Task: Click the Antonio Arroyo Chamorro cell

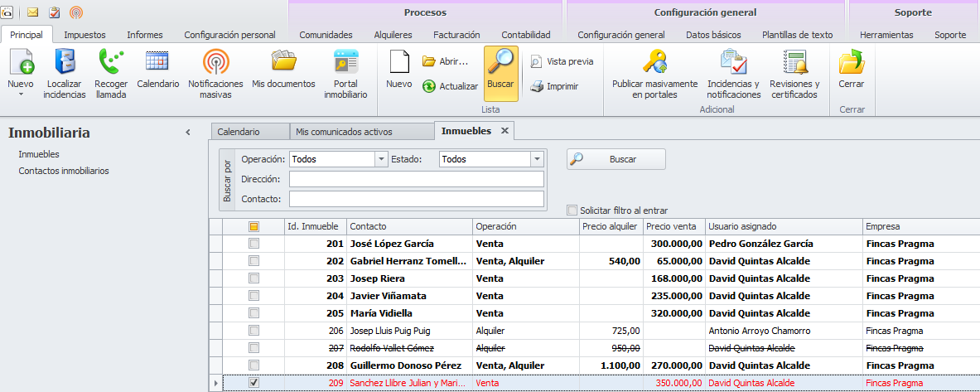Action: click(784, 331)
